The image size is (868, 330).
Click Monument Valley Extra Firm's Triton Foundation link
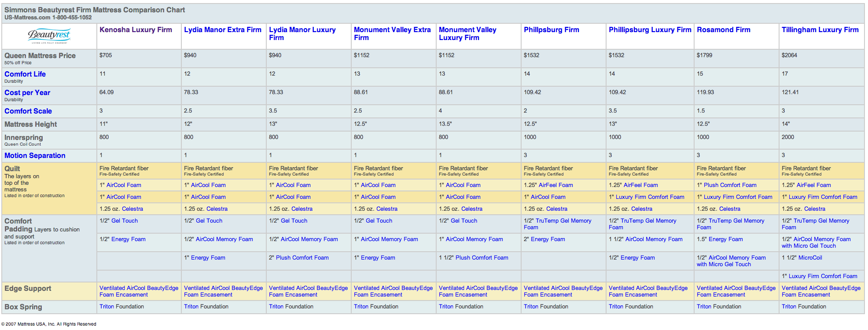[361, 307]
